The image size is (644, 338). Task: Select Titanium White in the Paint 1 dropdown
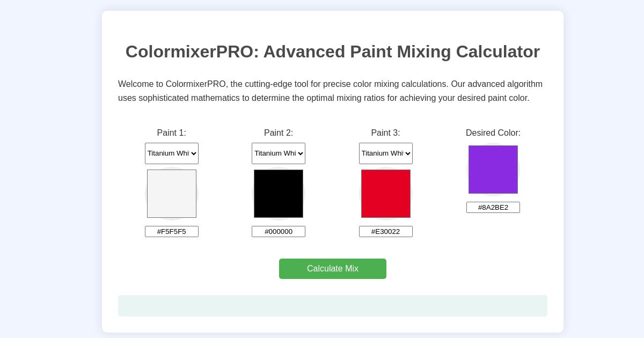point(172,153)
